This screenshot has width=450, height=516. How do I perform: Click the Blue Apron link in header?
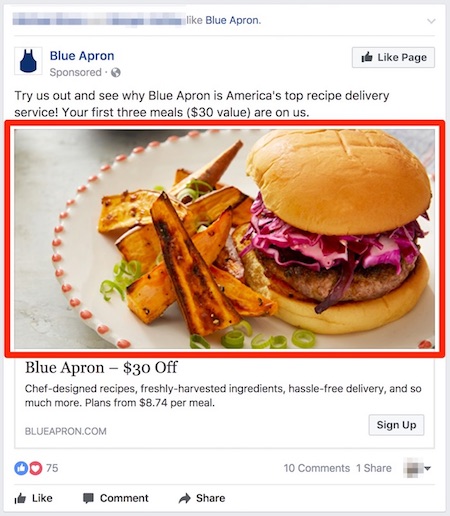233,20
